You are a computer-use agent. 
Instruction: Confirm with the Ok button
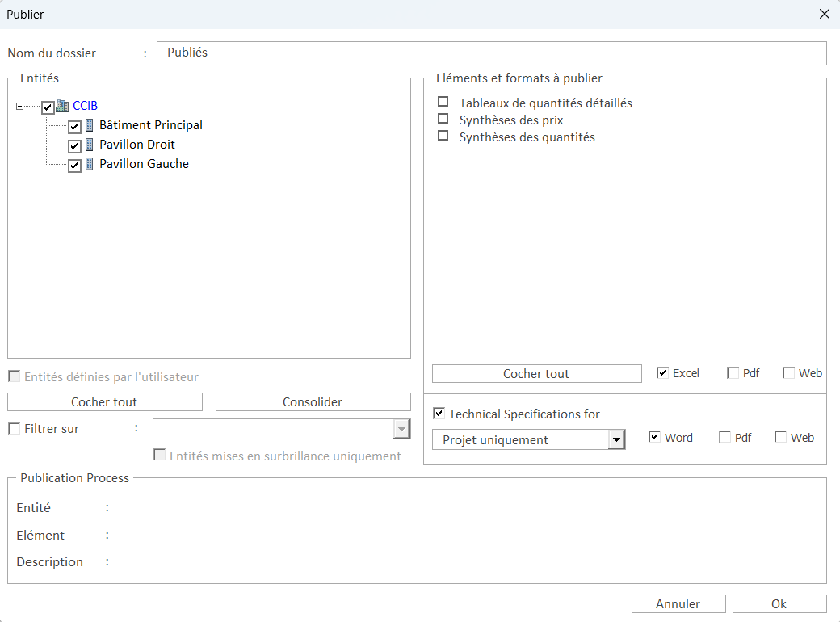pyautogui.click(x=779, y=603)
